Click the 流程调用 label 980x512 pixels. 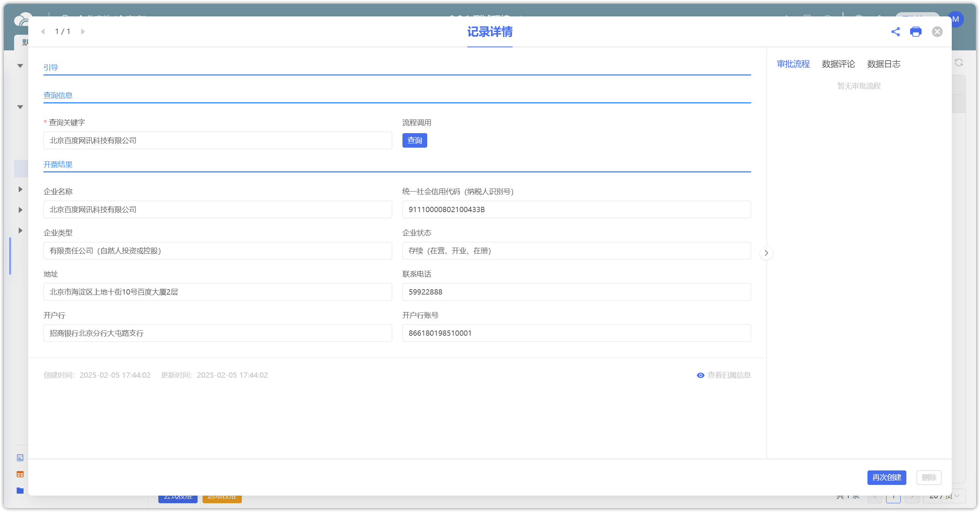tap(417, 122)
